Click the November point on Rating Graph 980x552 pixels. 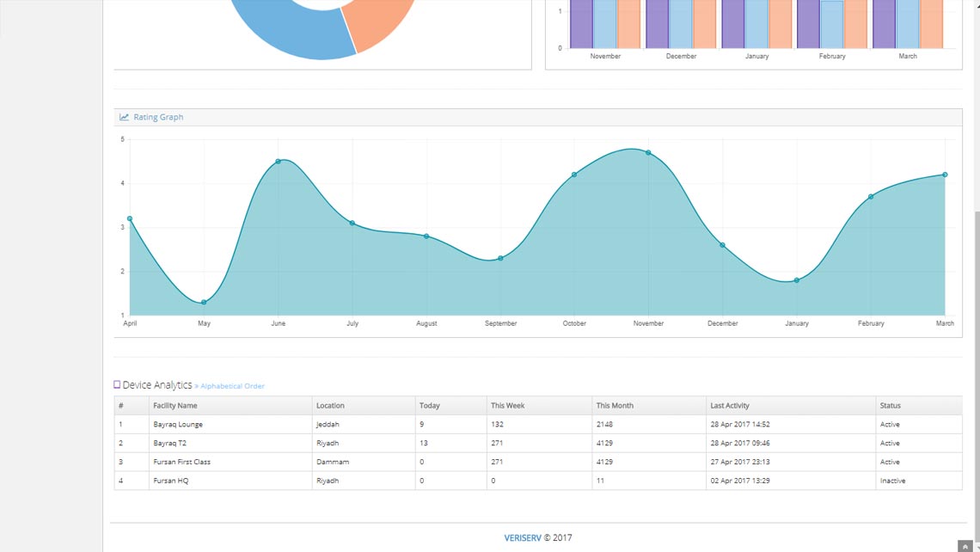point(648,153)
